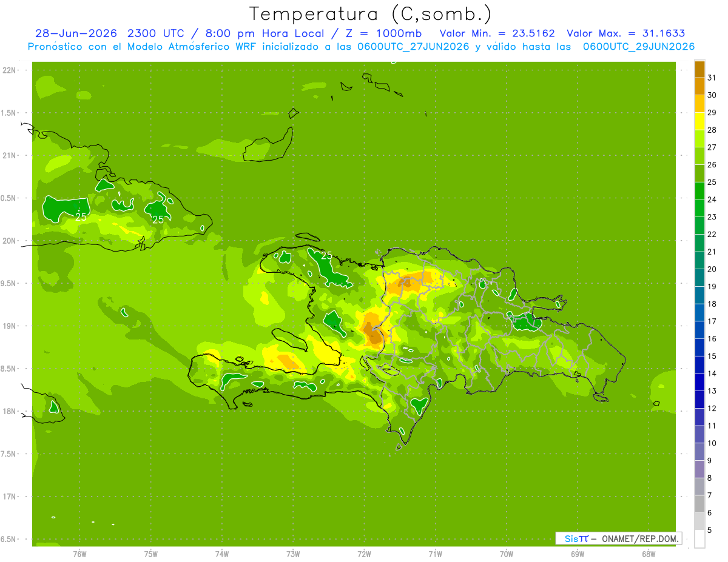The image size is (728, 562).
Task: Click the '70W' longitude axis label
Action: 507,554
